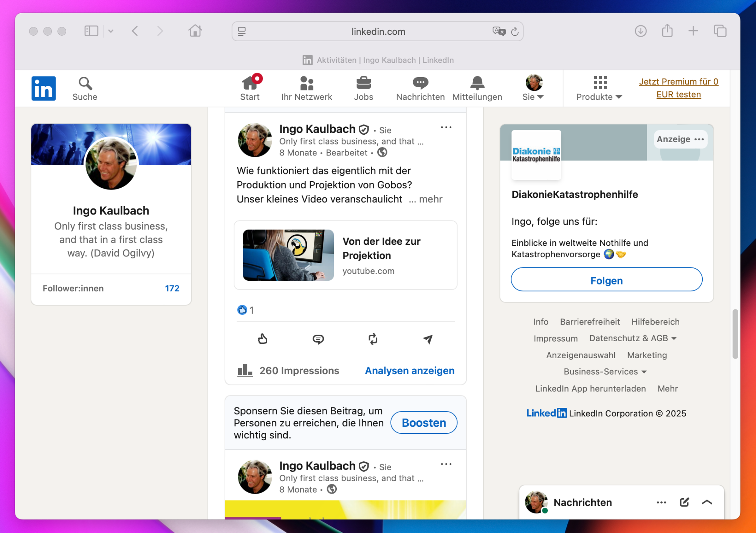
Task: Expand the Produkte dropdown menu
Action: [x=599, y=88]
